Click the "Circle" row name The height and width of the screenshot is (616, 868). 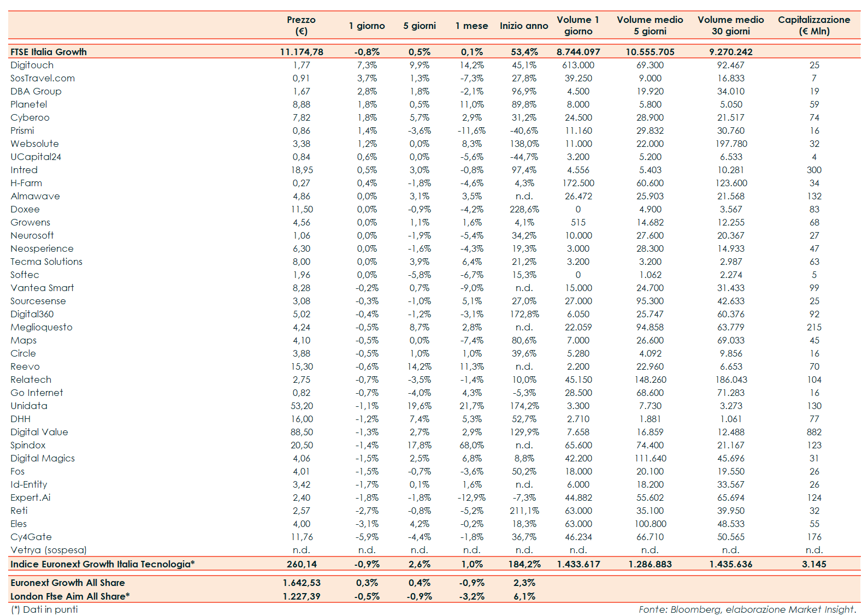coord(23,353)
